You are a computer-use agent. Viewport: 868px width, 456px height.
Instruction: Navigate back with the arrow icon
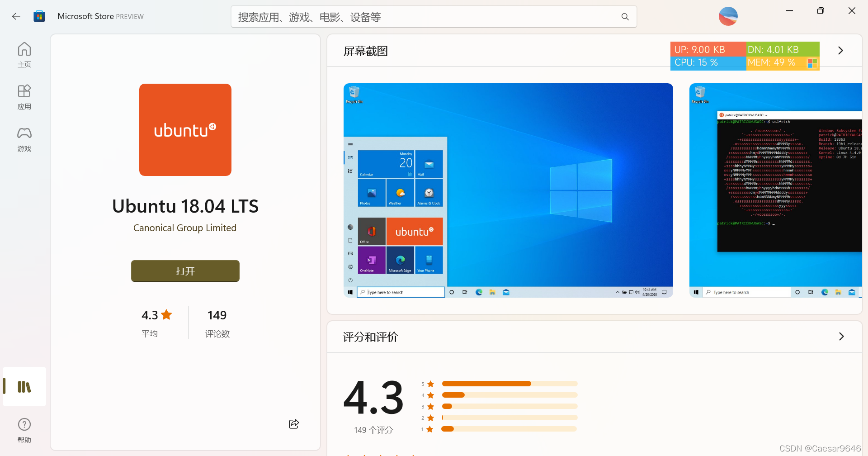point(16,16)
